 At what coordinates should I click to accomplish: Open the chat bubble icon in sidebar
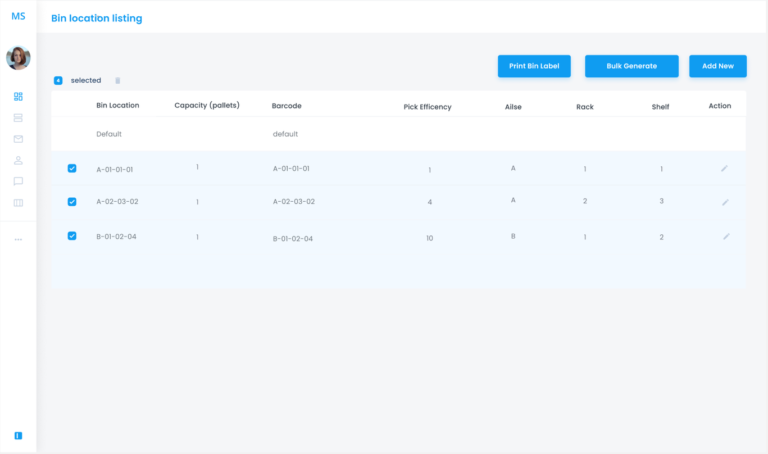click(x=18, y=181)
